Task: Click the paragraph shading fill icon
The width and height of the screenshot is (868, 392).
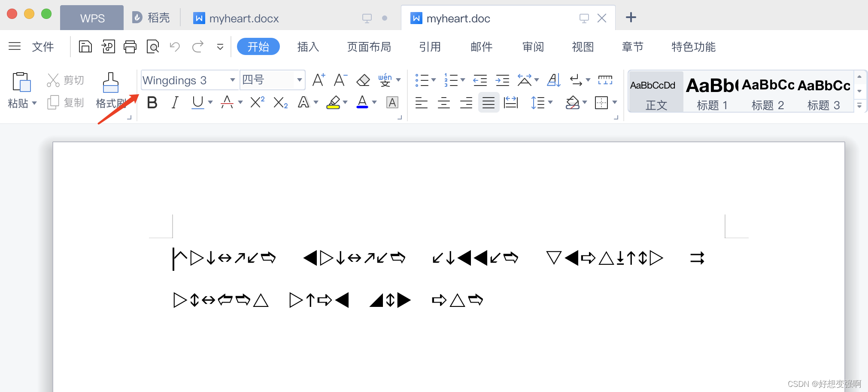Action: click(x=573, y=102)
